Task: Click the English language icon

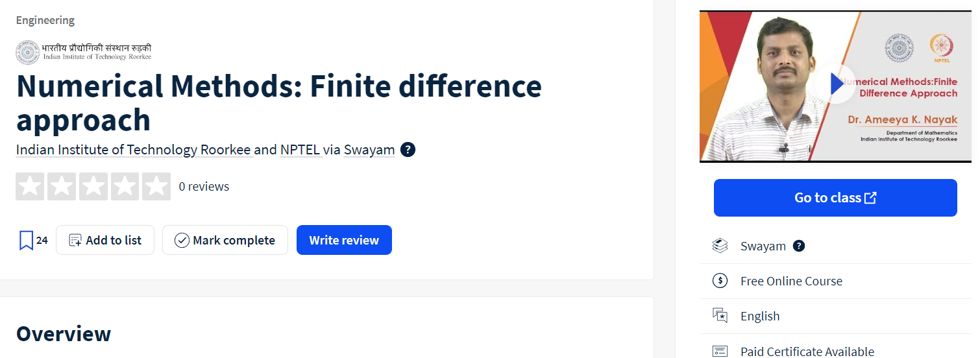Action: (720, 316)
